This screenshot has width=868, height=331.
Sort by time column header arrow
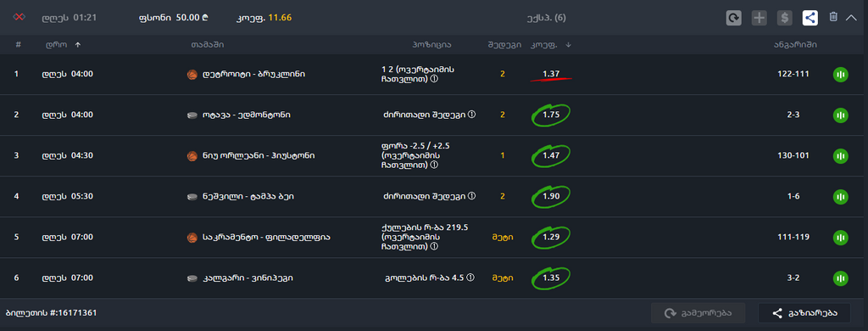[x=77, y=45]
